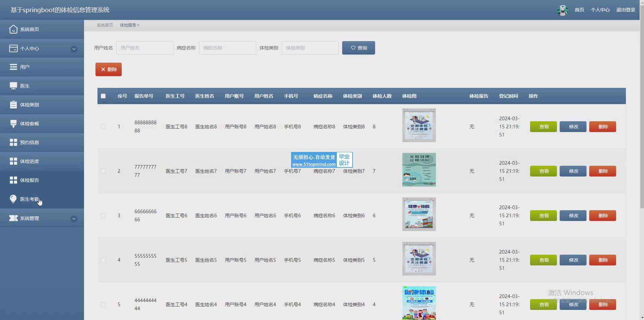Click cell 病症名称6
The image size is (644, 320).
pyautogui.click(x=324, y=215)
